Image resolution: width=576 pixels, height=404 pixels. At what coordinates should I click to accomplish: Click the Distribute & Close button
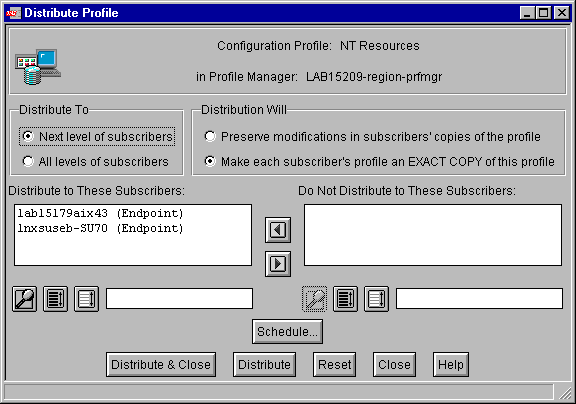click(x=161, y=365)
